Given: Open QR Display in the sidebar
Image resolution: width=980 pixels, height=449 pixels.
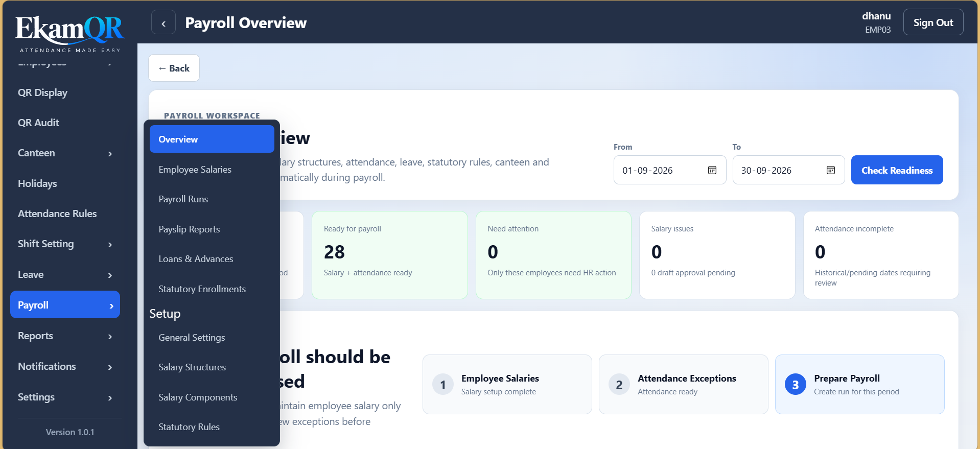Looking at the screenshot, I should coord(65,92).
